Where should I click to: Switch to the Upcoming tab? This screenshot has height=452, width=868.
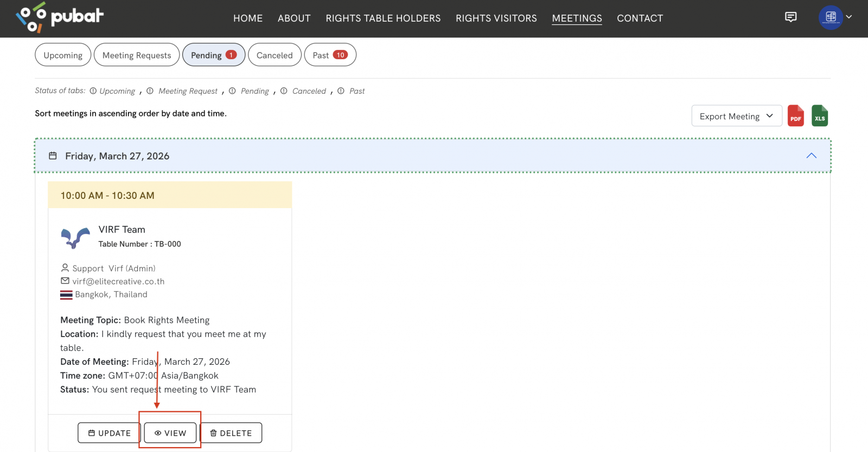click(x=63, y=55)
